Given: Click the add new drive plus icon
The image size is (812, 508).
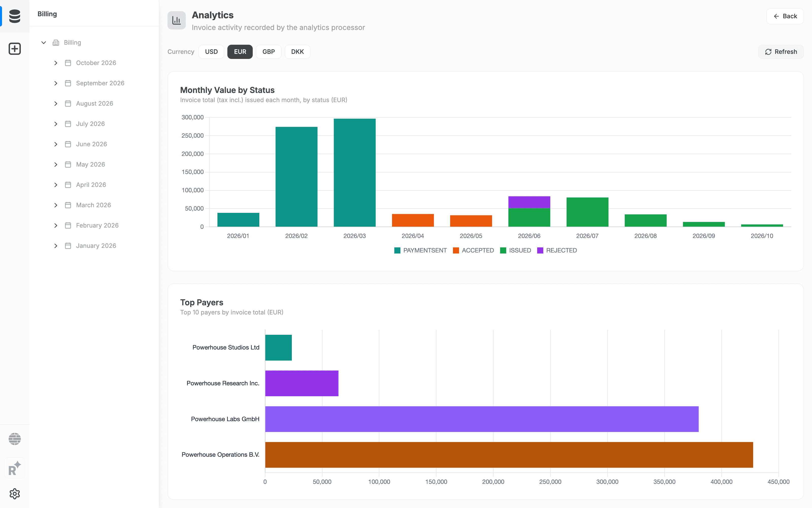Looking at the screenshot, I should 14,49.
